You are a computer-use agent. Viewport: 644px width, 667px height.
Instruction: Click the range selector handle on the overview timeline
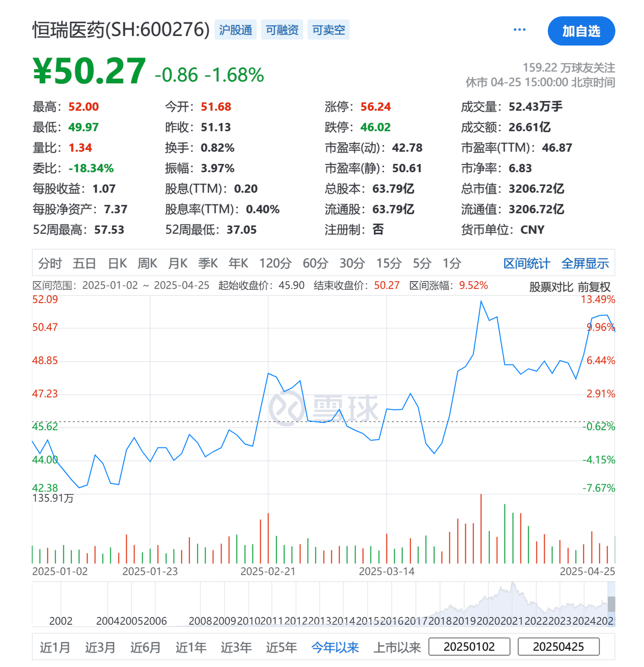611,604
